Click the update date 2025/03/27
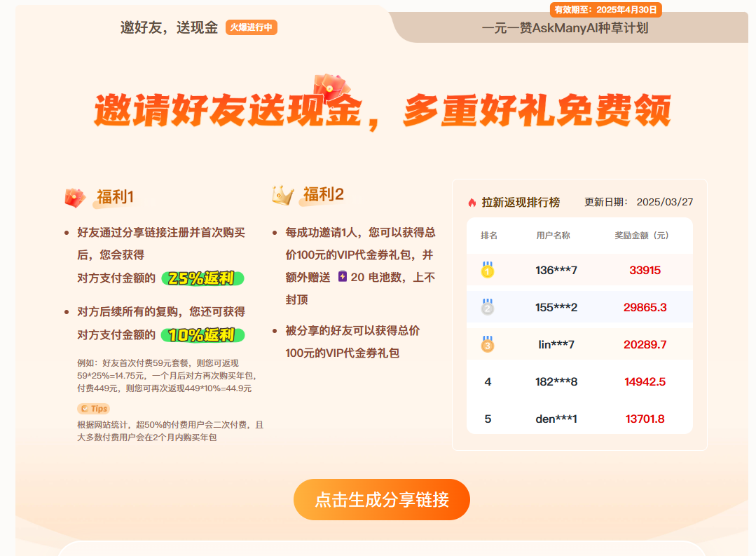This screenshot has height=556, width=756. 665,202
